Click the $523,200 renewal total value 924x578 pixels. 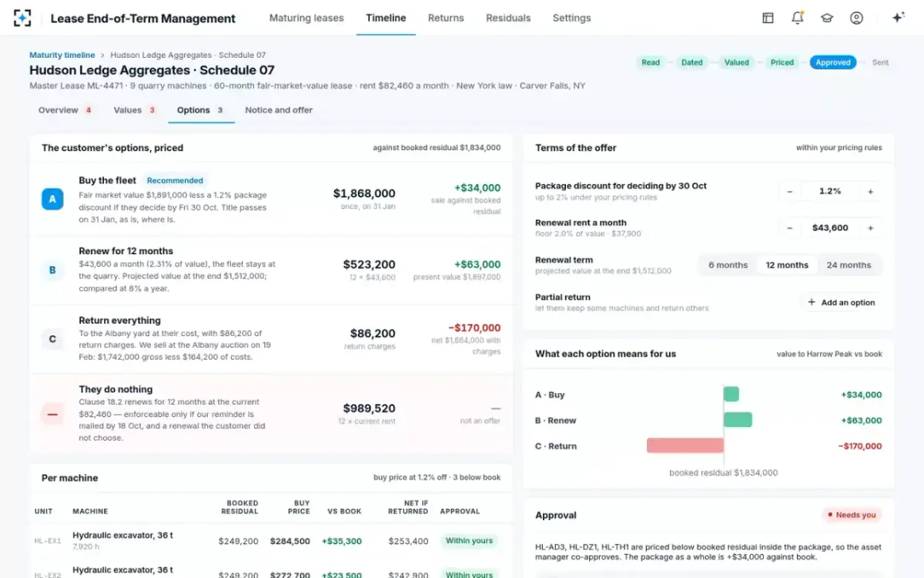(370, 264)
